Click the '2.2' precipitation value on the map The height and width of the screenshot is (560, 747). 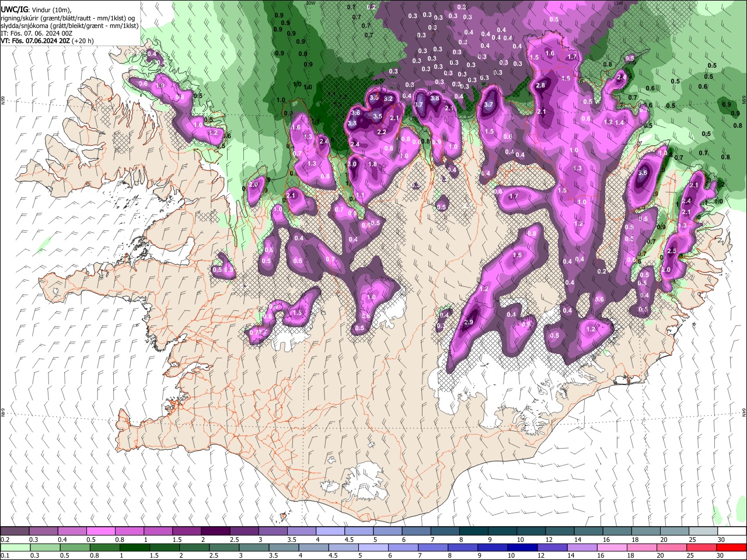coord(382,132)
